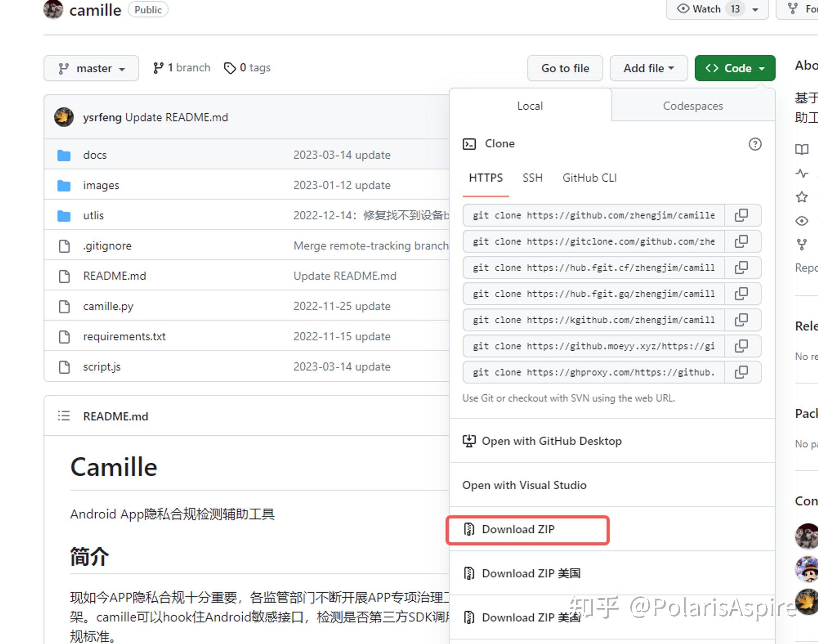The width and height of the screenshot is (818, 644).
Task: Click the '2022-11-25 update' commit message
Action: coord(342,306)
